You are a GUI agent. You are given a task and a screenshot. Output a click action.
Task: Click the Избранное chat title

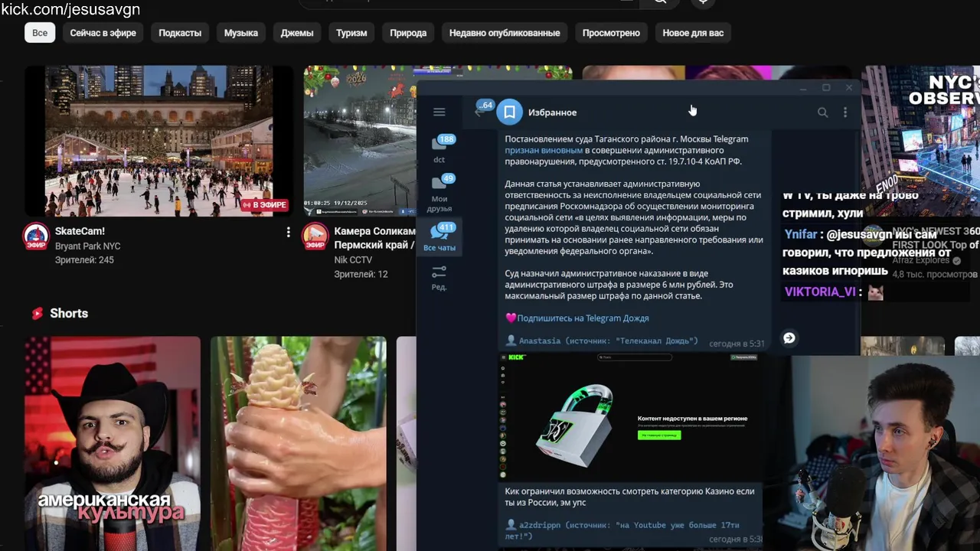coord(552,112)
